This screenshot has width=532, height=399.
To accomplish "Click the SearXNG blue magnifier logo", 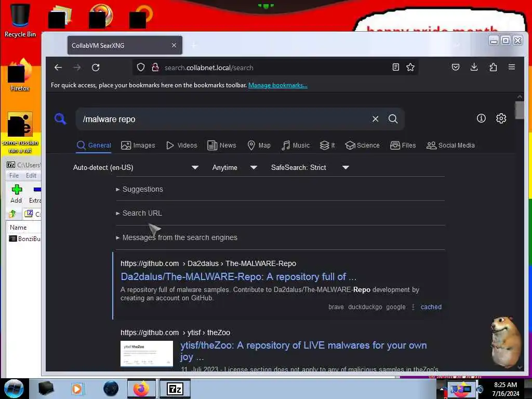I will (x=60, y=119).
